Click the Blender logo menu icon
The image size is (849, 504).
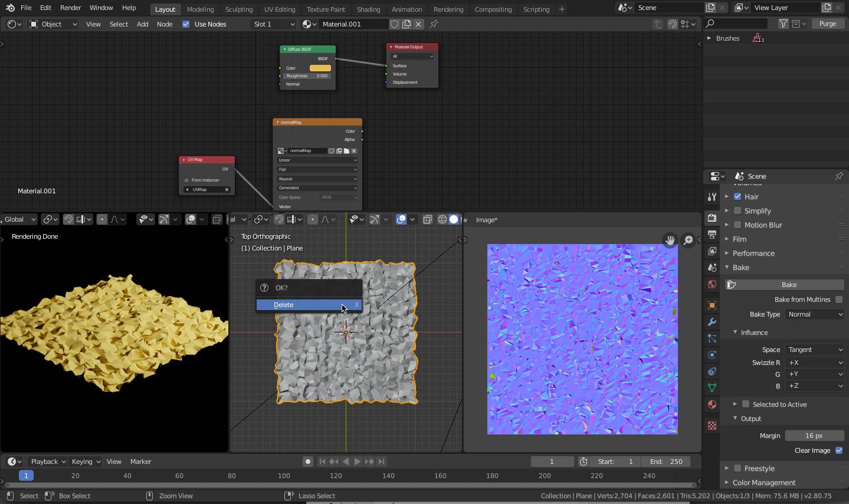10,8
